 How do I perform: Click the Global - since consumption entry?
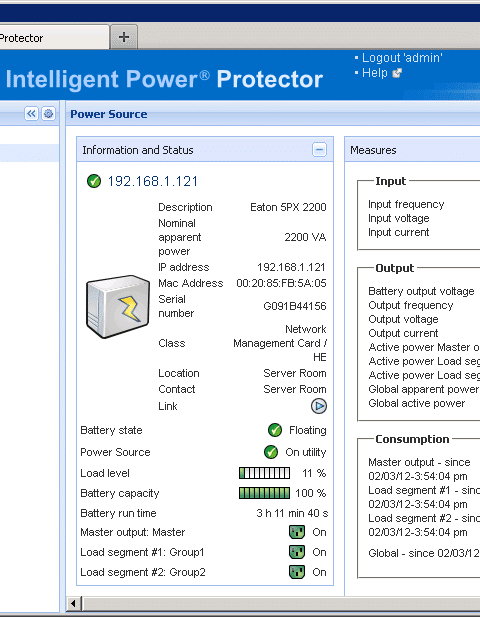424,553
